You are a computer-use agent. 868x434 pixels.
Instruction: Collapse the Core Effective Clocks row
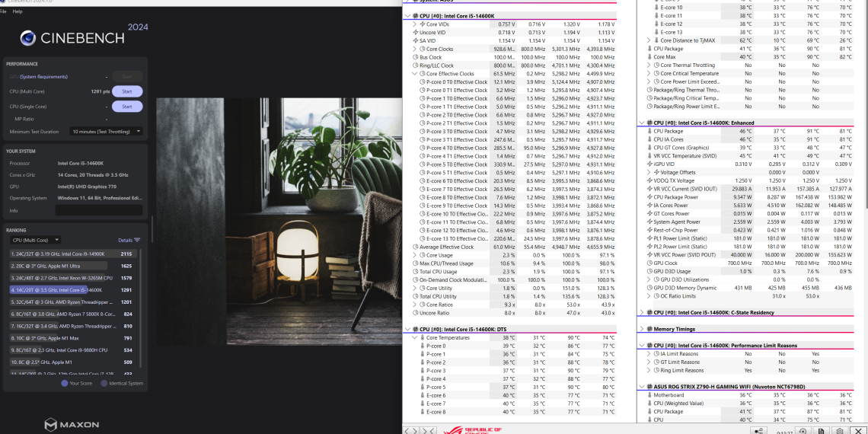pos(415,74)
